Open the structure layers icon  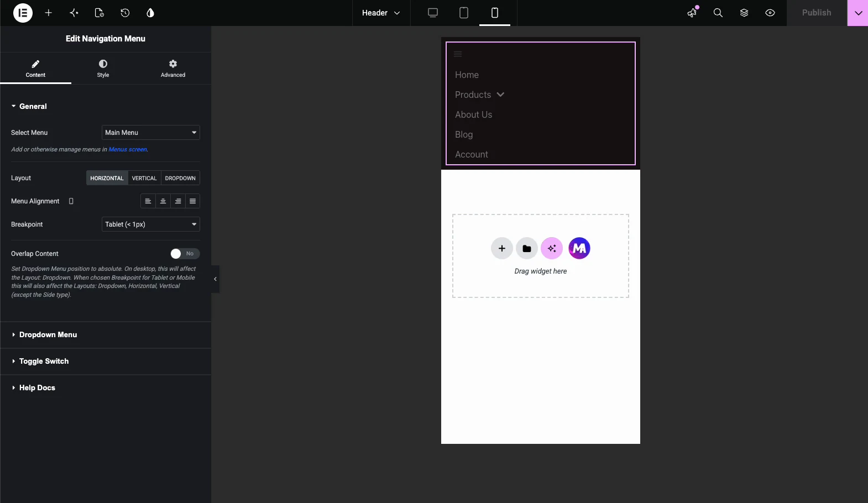pyautogui.click(x=744, y=13)
